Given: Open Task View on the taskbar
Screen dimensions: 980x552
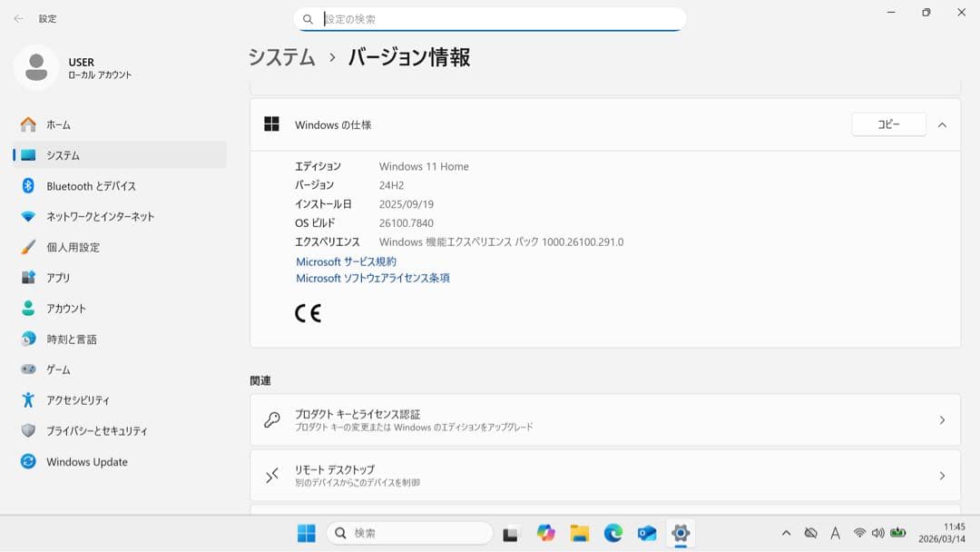Looking at the screenshot, I should point(511,533).
